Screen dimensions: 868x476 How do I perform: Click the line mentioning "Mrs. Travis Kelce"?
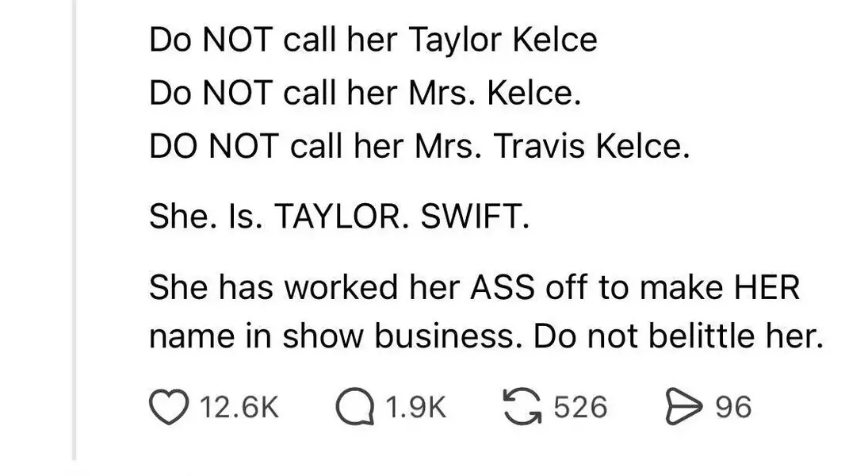coord(419,148)
